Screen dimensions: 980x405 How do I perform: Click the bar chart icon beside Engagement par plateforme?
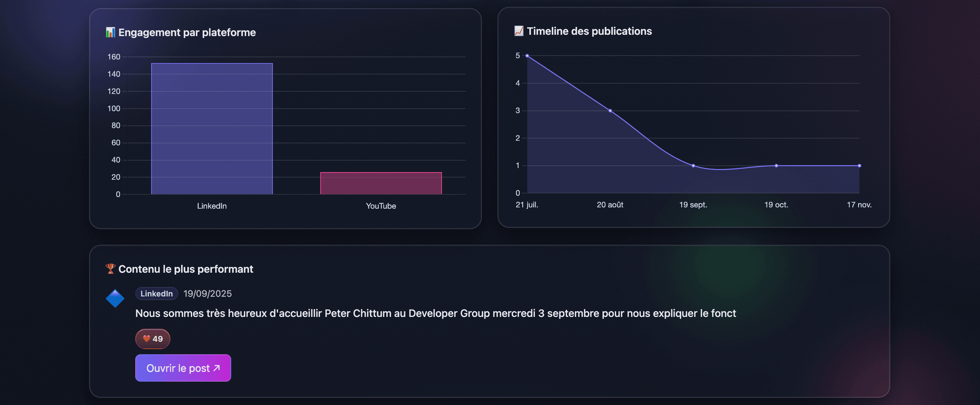(x=110, y=32)
